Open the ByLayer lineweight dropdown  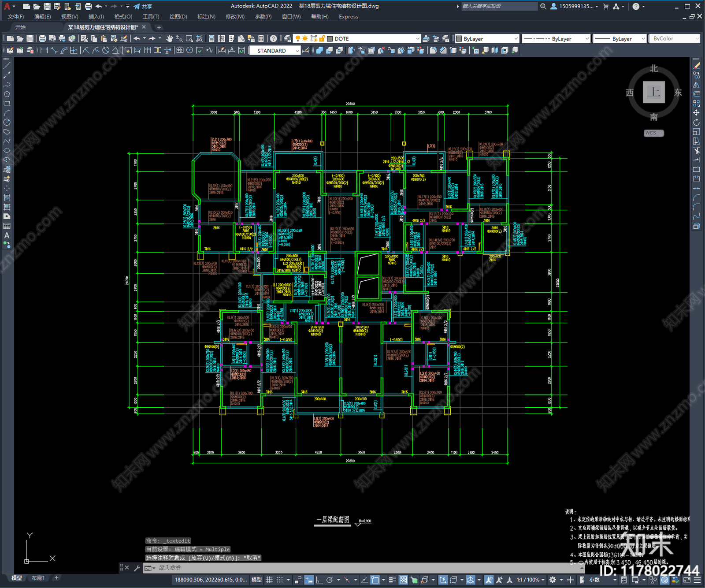(620, 39)
